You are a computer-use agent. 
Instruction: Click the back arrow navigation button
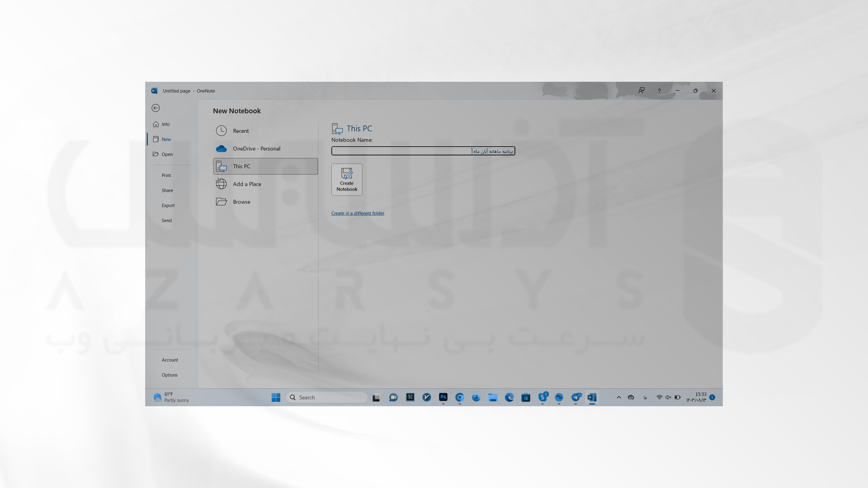click(x=155, y=107)
